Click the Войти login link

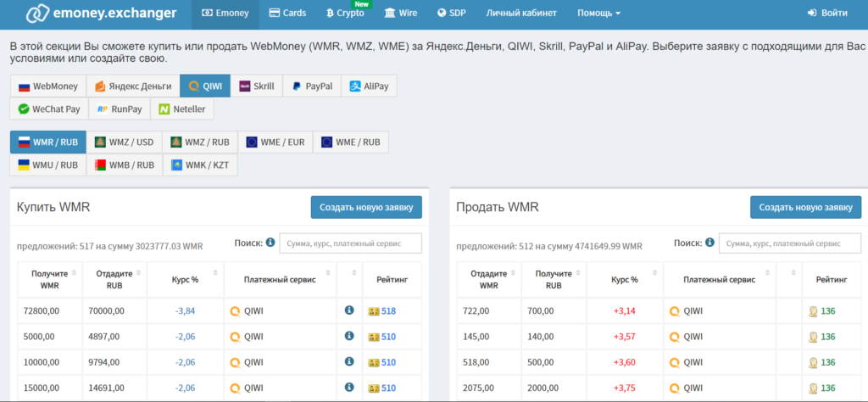[x=827, y=14]
